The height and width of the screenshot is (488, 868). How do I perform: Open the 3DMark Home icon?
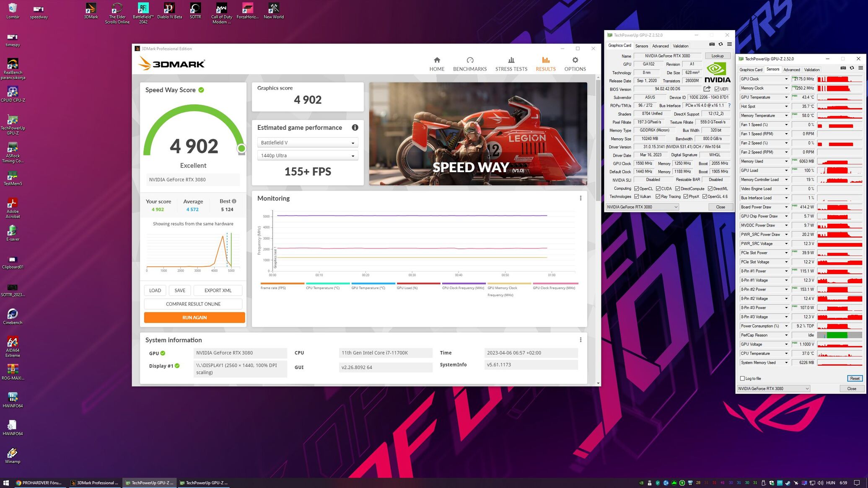pos(437,60)
